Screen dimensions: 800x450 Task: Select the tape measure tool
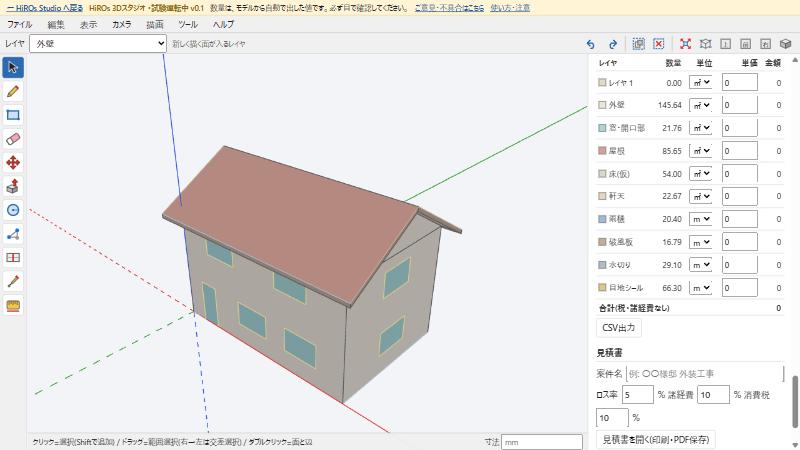pyautogui.click(x=13, y=306)
